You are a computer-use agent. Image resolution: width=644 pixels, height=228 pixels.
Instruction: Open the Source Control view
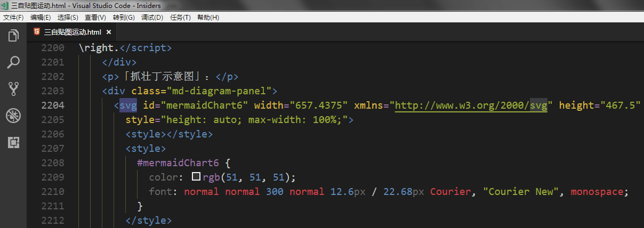[13, 89]
